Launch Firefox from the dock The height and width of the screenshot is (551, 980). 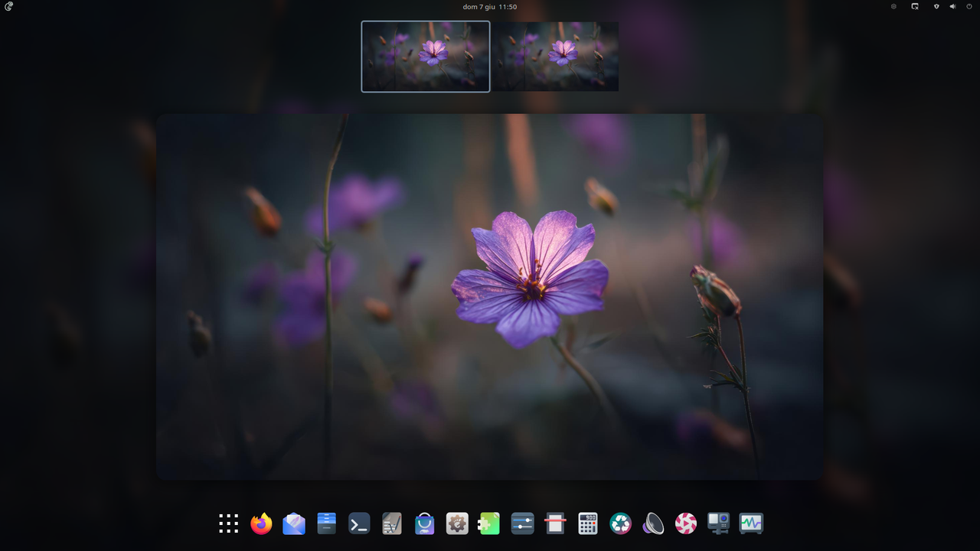[261, 523]
